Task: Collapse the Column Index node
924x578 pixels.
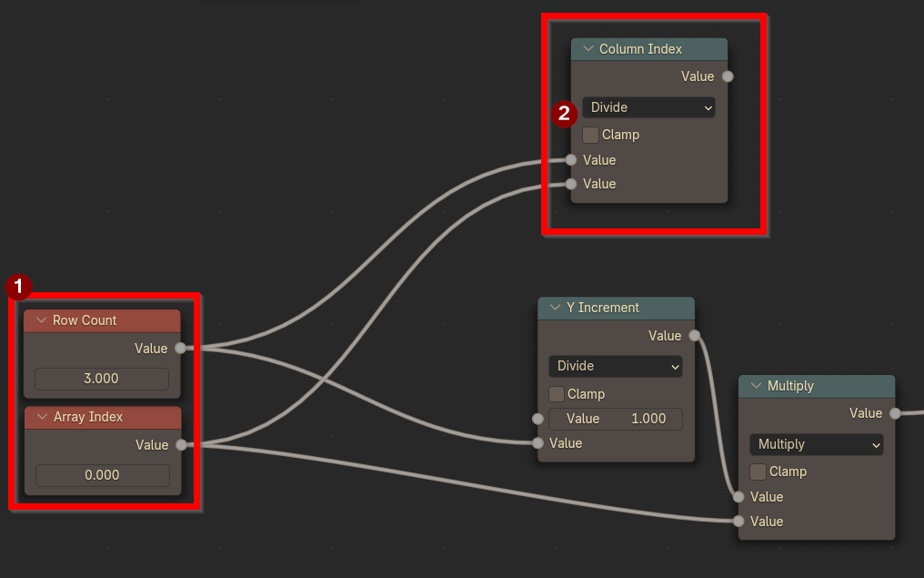Action: [588, 49]
